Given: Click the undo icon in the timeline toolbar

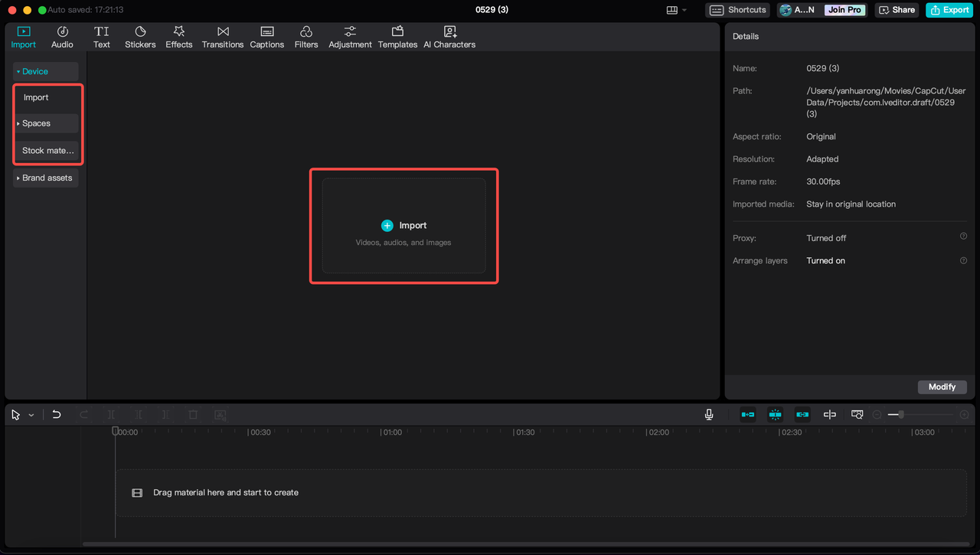Looking at the screenshot, I should 56,414.
